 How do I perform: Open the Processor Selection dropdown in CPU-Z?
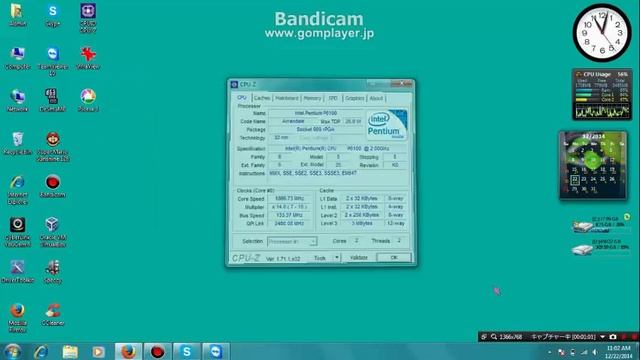click(x=292, y=241)
